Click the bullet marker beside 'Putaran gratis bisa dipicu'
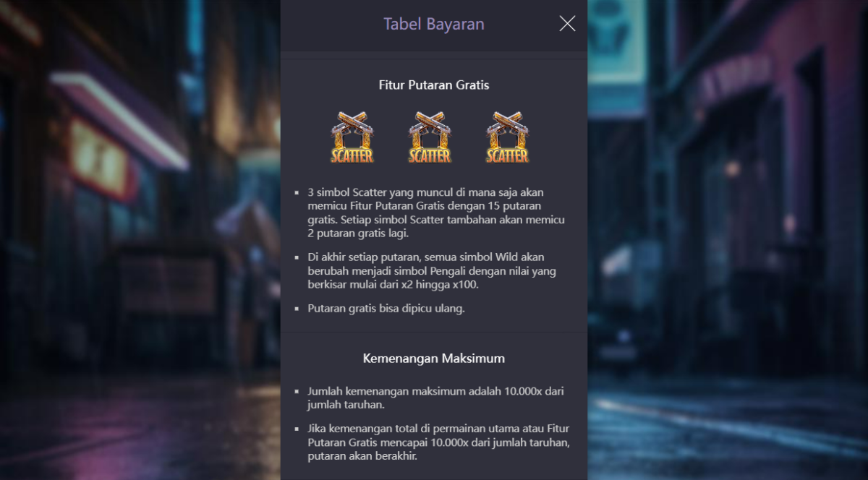The height and width of the screenshot is (480, 868). click(297, 309)
